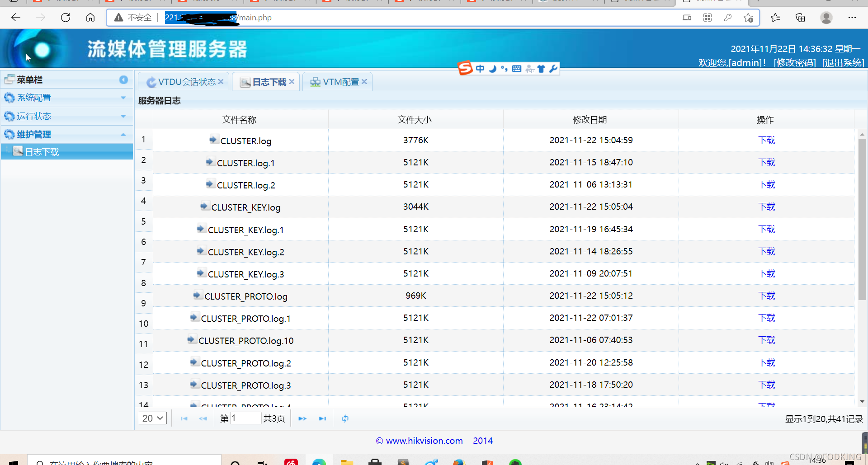Viewport: 868px width, 465px height.
Task: Toggle Sogou Chinese/English mode
Action: (480, 69)
